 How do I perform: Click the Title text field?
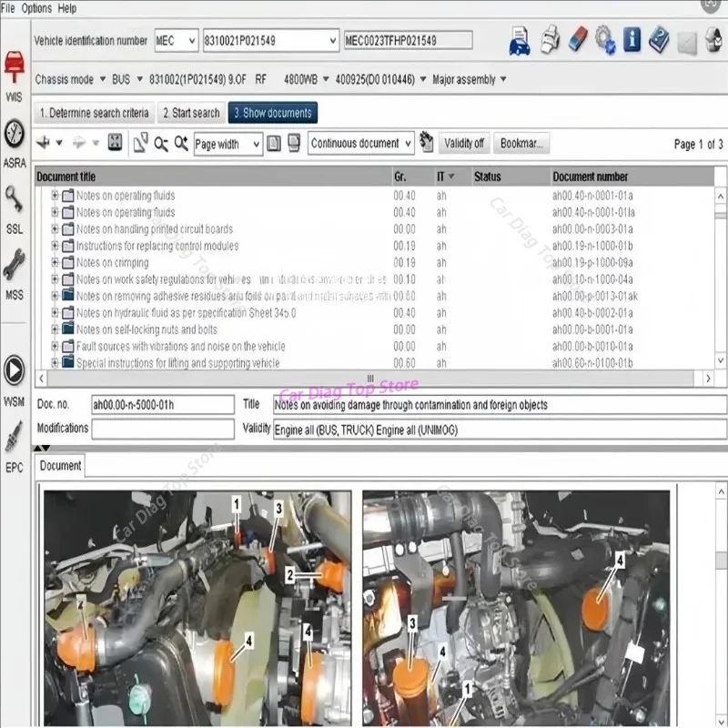[500, 405]
